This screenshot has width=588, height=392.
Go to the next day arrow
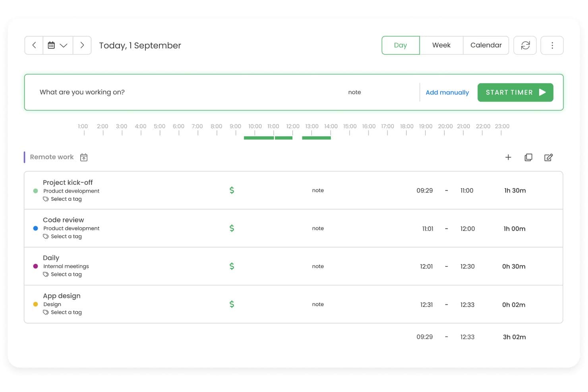[x=82, y=45]
